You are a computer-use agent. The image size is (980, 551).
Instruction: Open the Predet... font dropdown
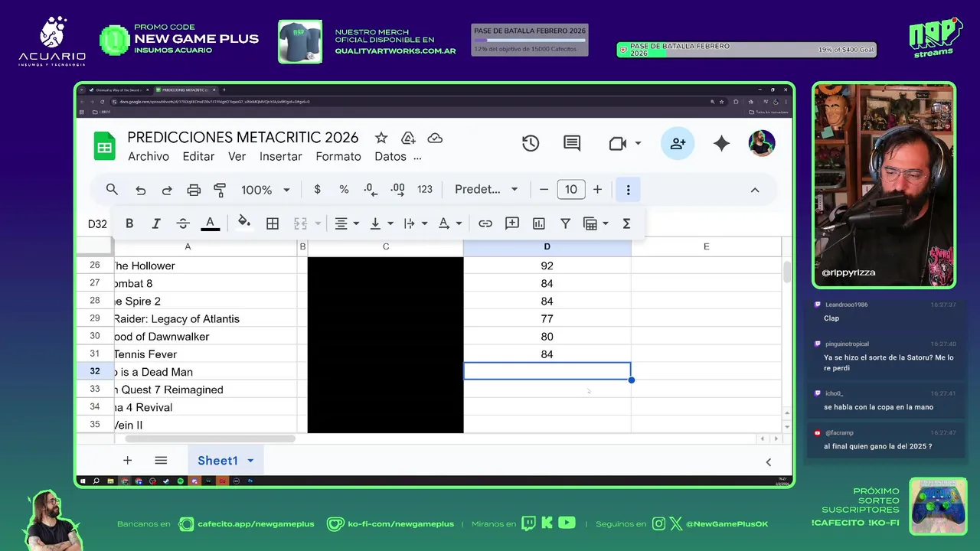(x=486, y=190)
